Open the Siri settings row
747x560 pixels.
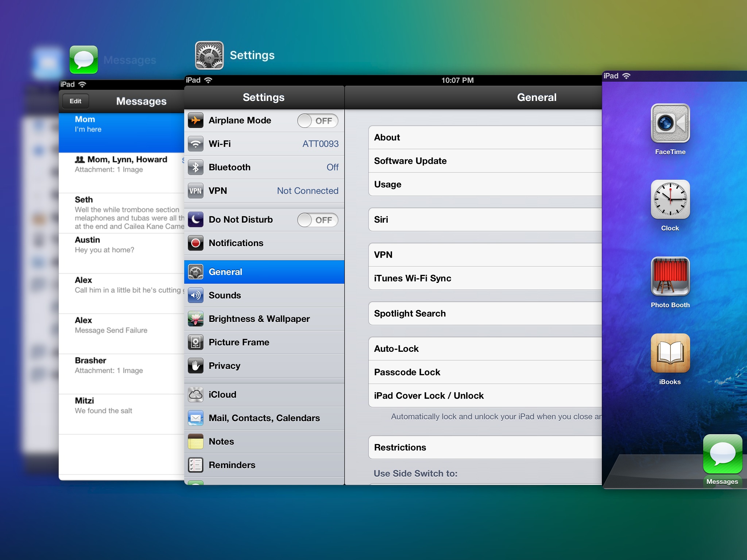[485, 219]
